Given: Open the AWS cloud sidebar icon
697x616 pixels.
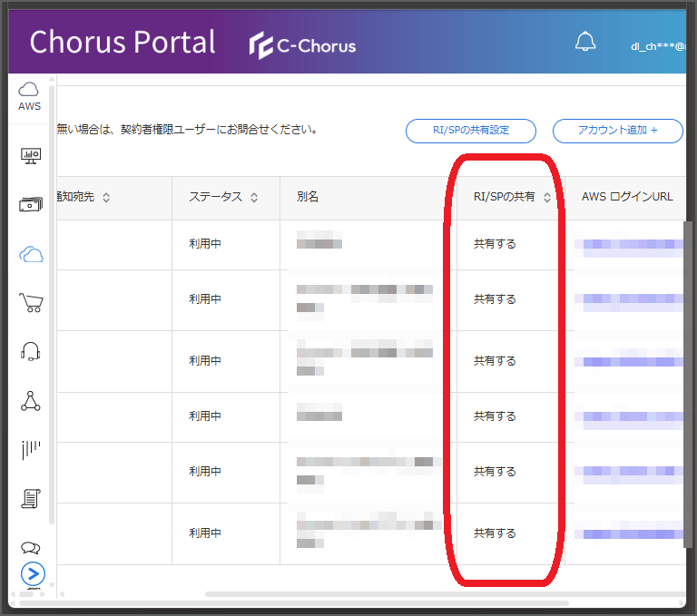Looking at the screenshot, I should (x=29, y=96).
